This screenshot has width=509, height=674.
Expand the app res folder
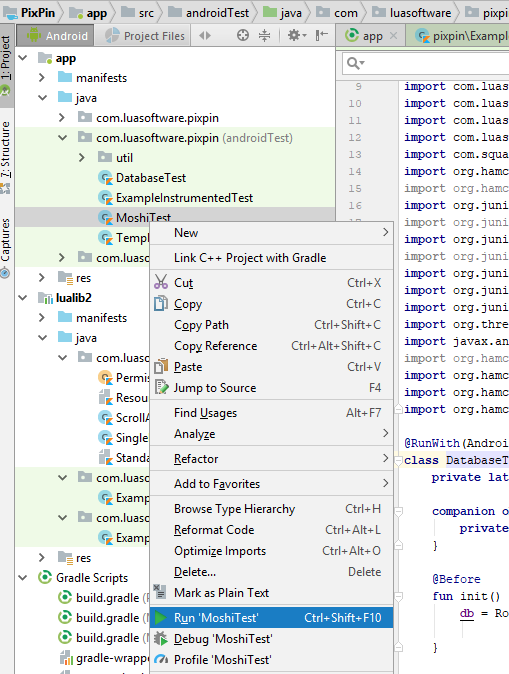coord(42,277)
